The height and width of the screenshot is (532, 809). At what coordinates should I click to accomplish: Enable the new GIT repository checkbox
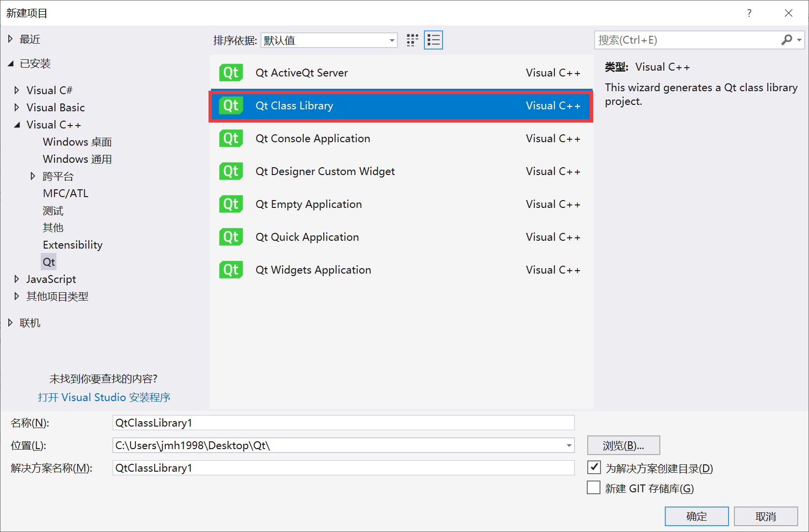pos(594,488)
